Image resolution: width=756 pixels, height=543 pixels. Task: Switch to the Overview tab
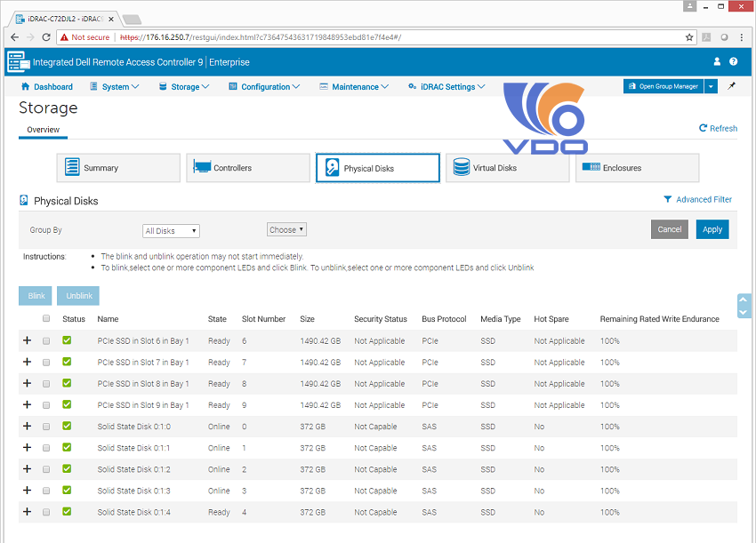click(44, 130)
